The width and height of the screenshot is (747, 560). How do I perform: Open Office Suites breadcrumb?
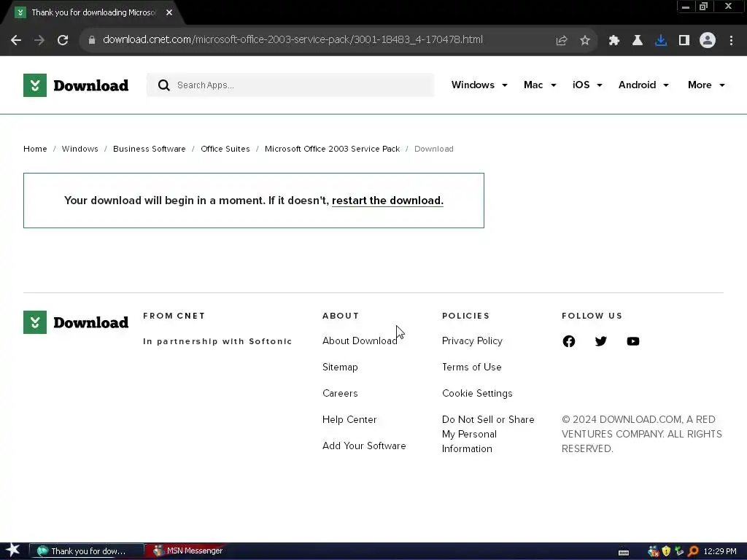pos(225,149)
